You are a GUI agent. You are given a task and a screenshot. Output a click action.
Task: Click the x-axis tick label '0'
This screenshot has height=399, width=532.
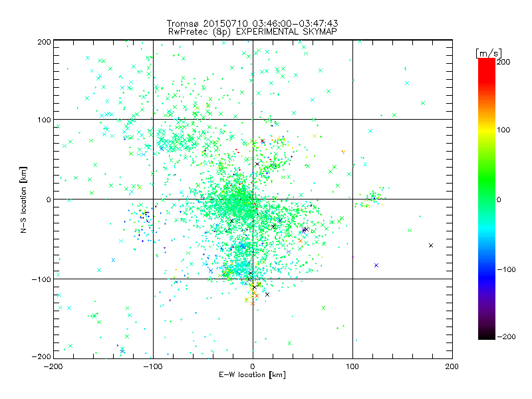(x=253, y=366)
